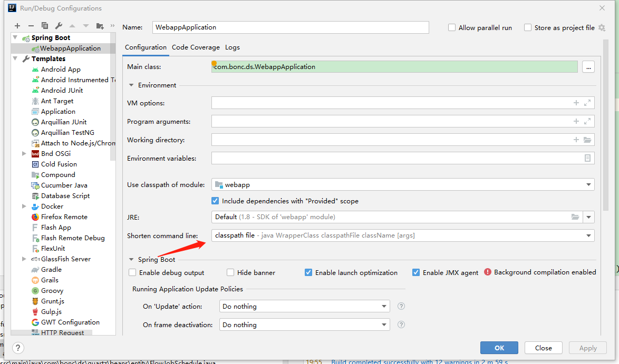Remove the selected configuration

pos(32,25)
